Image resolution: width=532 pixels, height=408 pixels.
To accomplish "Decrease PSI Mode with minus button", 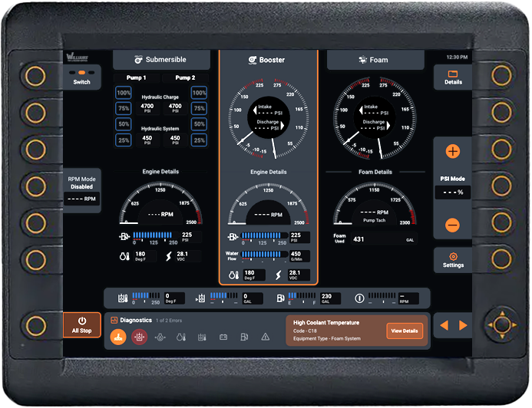I will click(453, 225).
